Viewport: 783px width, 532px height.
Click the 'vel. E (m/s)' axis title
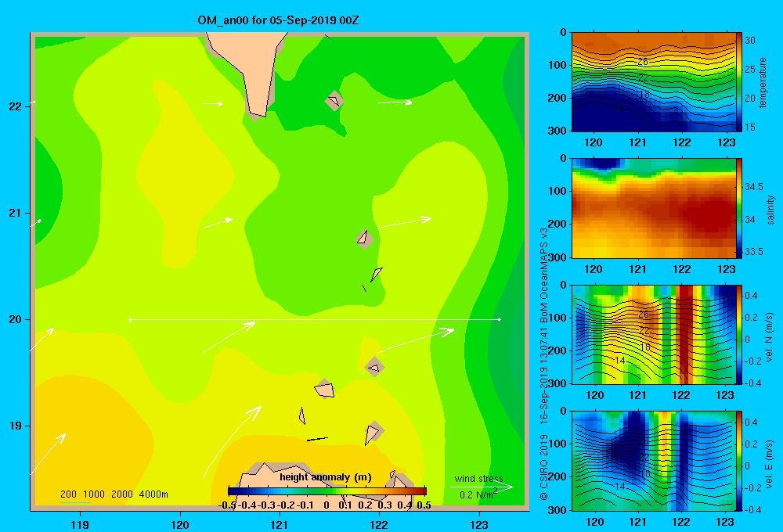point(769,463)
